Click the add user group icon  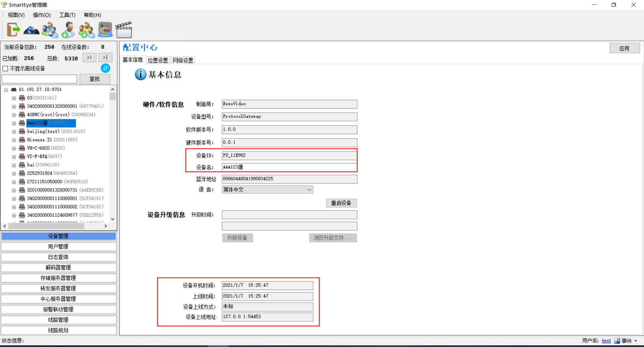pos(87,30)
